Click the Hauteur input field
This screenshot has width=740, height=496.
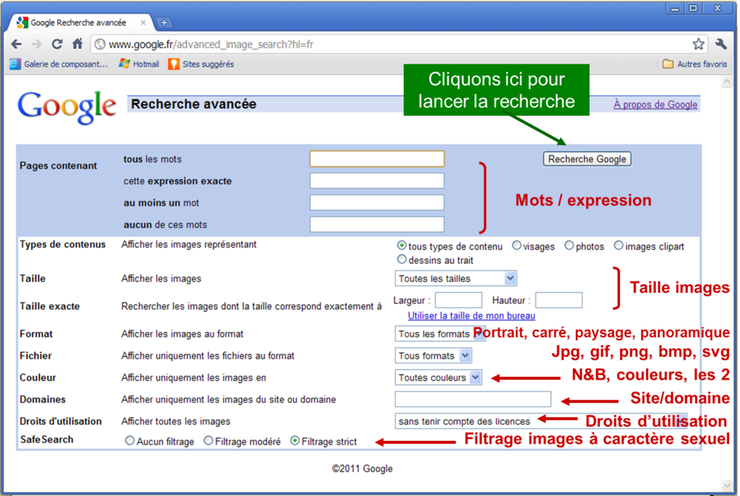[x=559, y=300]
